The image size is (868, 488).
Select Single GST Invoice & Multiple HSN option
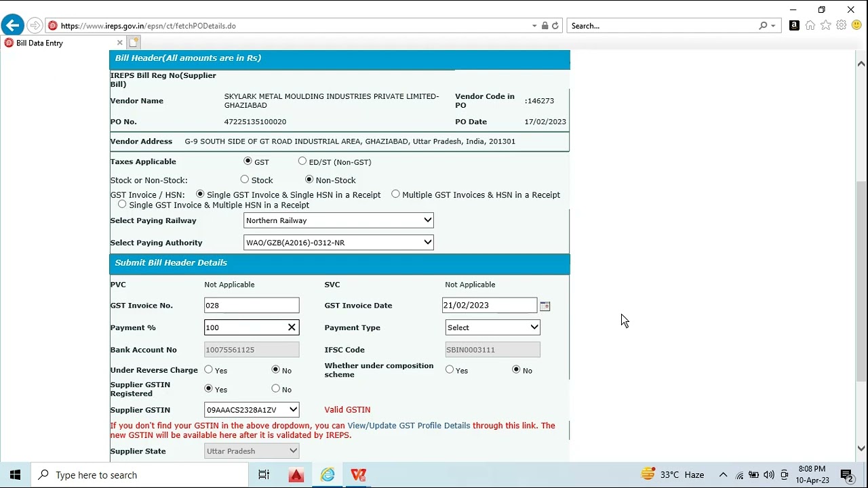[122, 204]
